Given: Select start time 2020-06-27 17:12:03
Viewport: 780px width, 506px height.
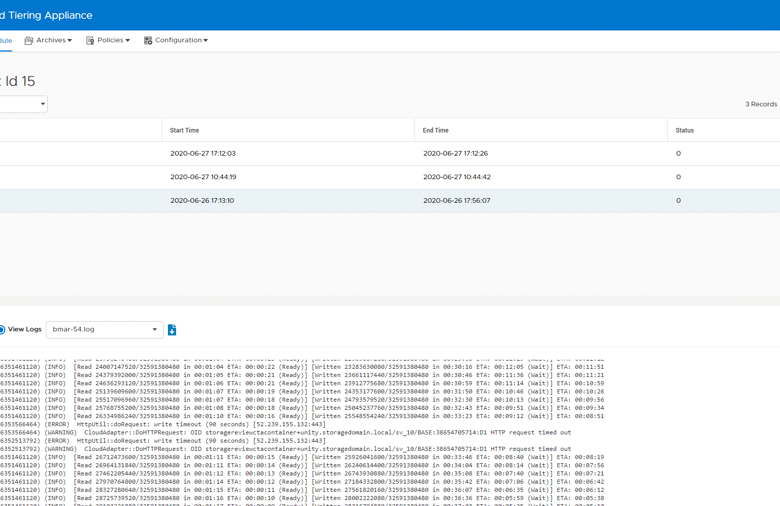Looking at the screenshot, I should click(203, 153).
